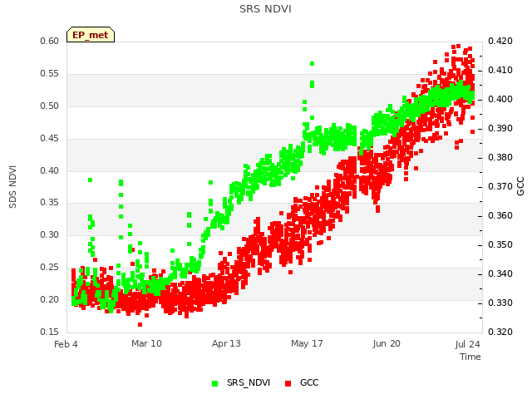
Task: Click the 0.35 left axis value
Action: point(50,203)
